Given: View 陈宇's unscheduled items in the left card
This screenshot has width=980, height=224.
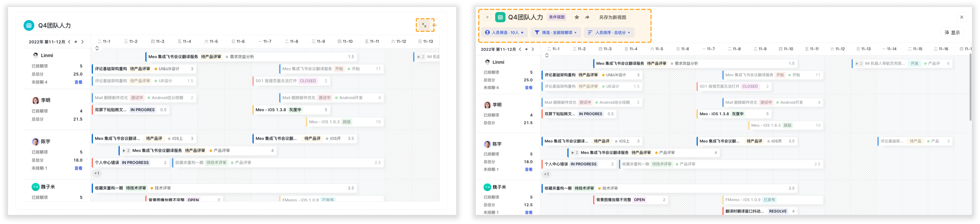Looking at the screenshot, I should 78,168.
